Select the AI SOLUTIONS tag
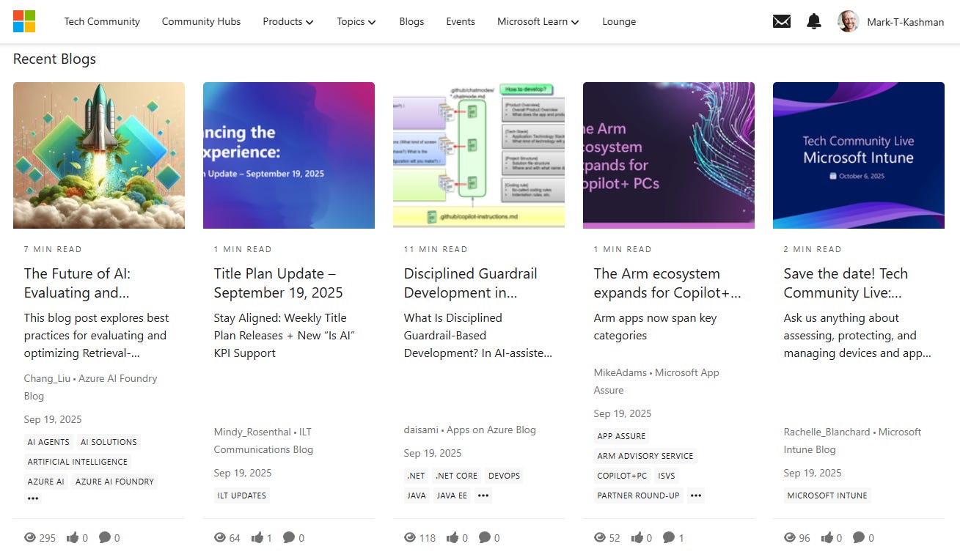This screenshot has height=560, width=960. tap(109, 442)
